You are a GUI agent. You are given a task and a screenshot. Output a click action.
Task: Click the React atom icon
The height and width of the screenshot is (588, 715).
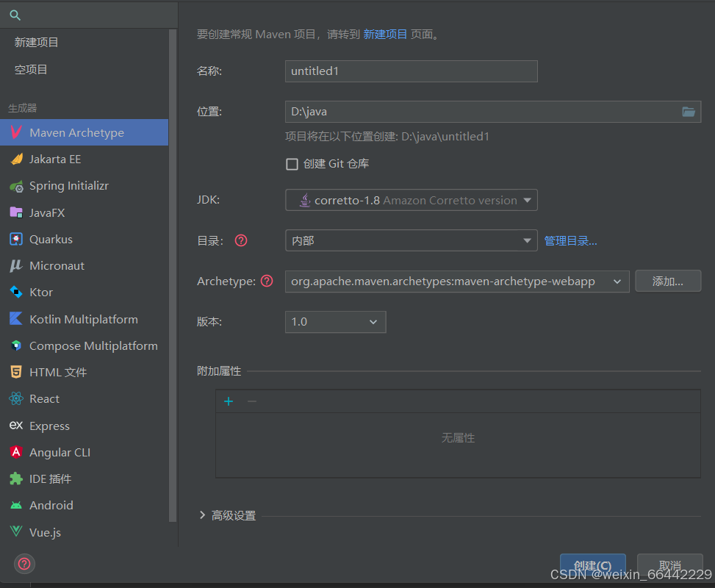point(16,398)
